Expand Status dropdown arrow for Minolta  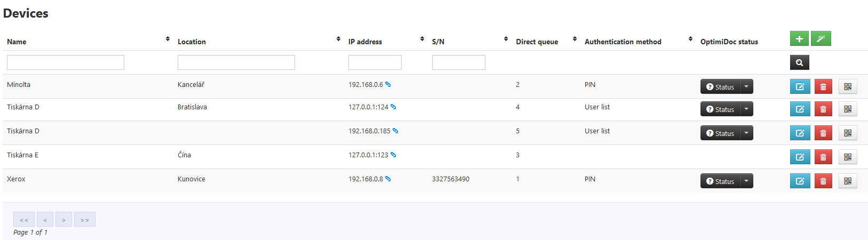(746, 87)
